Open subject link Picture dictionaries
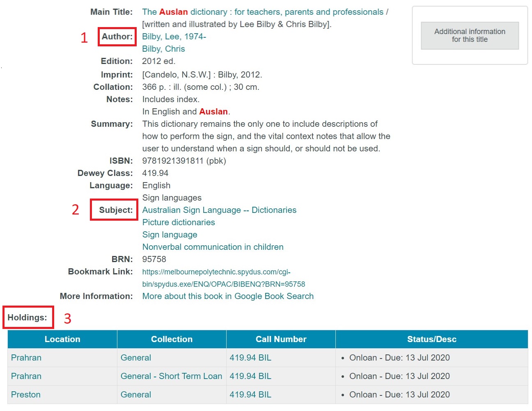The image size is (532, 411). pyautogui.click(x=179, y=222)
